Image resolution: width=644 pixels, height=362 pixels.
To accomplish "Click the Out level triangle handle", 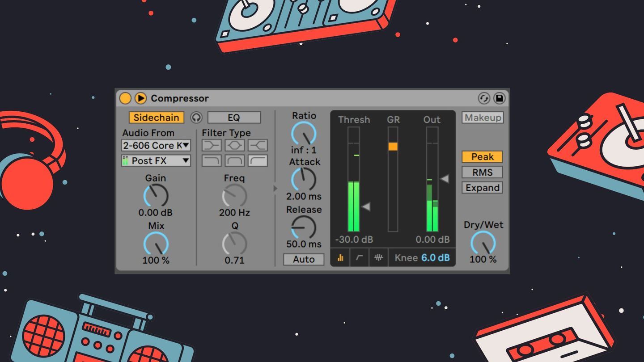I will point(444,179).
